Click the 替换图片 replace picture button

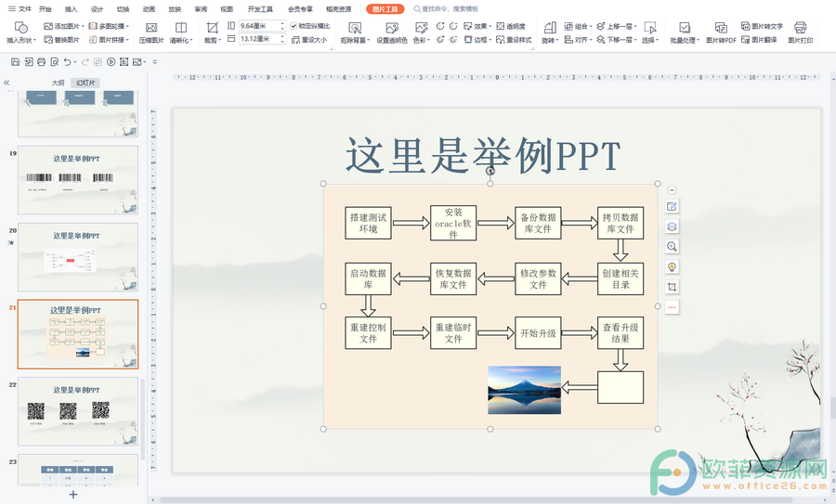(x=62, y=39)
